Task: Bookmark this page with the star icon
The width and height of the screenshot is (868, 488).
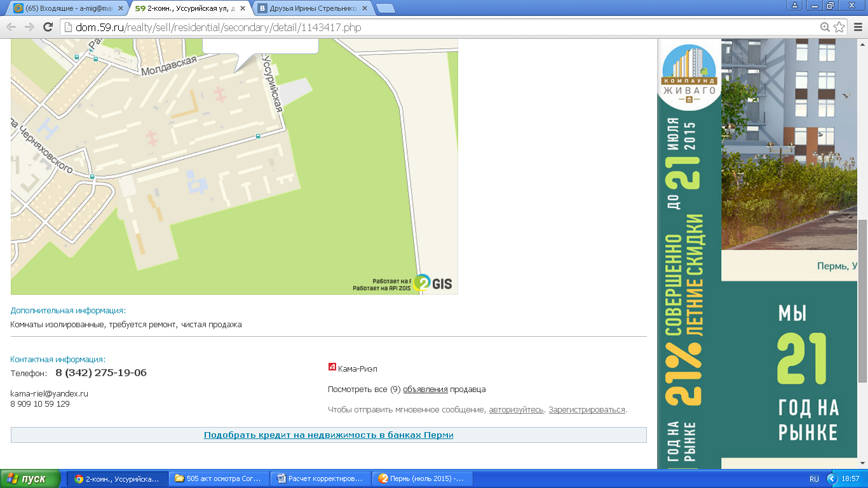Action: pos(839,27)
